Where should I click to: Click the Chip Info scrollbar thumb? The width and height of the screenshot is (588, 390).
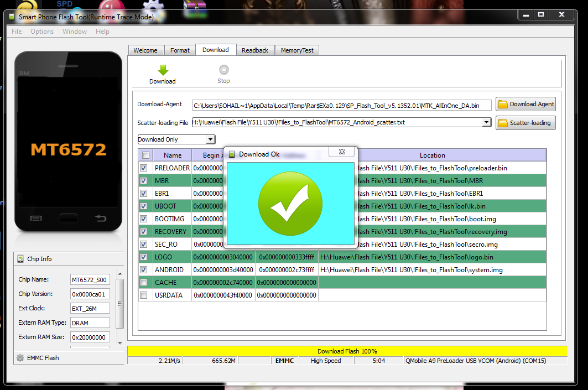120,304
